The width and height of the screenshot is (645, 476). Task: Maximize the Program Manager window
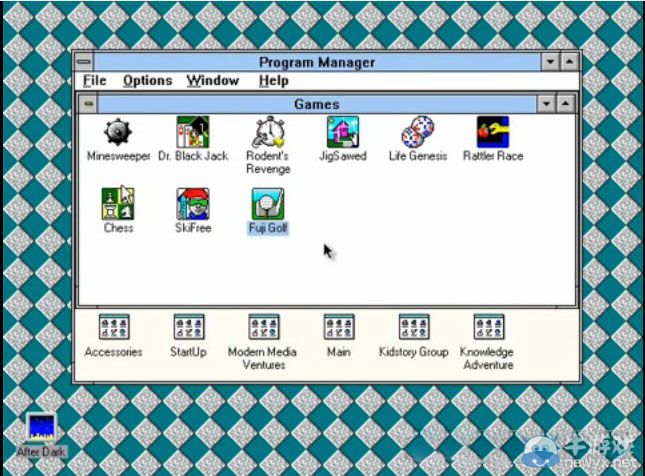coord(569,62)
